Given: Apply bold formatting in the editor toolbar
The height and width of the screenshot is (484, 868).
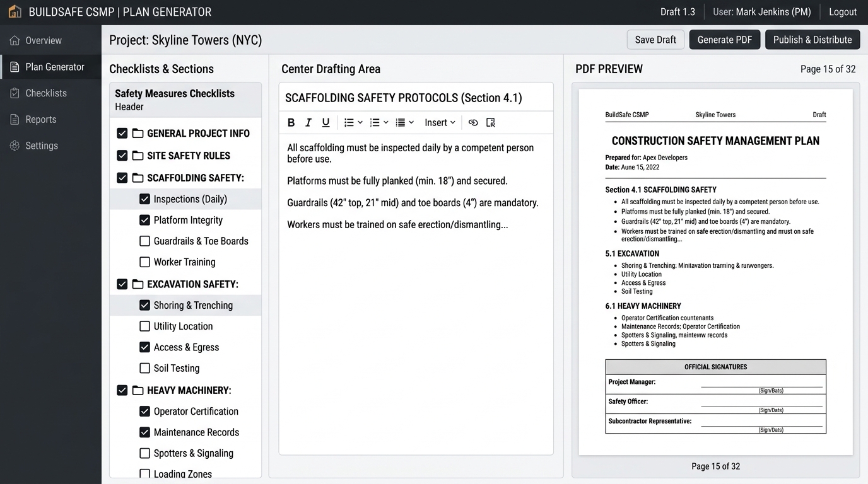Looking at the screenshot, I should [291, 123].
